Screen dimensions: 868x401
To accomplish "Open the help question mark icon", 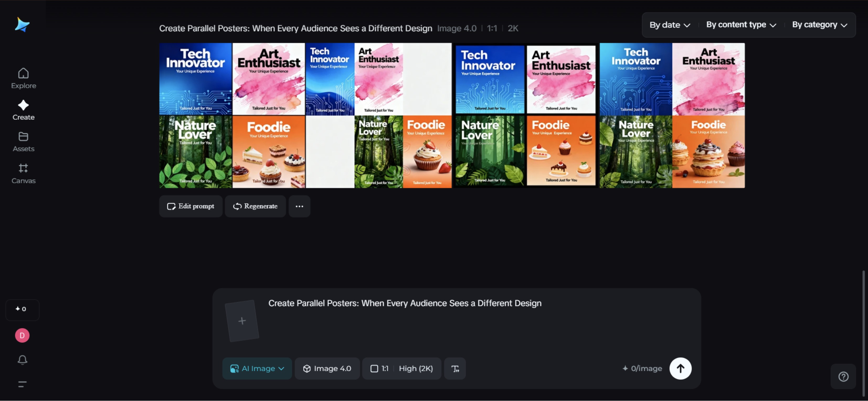I will (843, 376).
